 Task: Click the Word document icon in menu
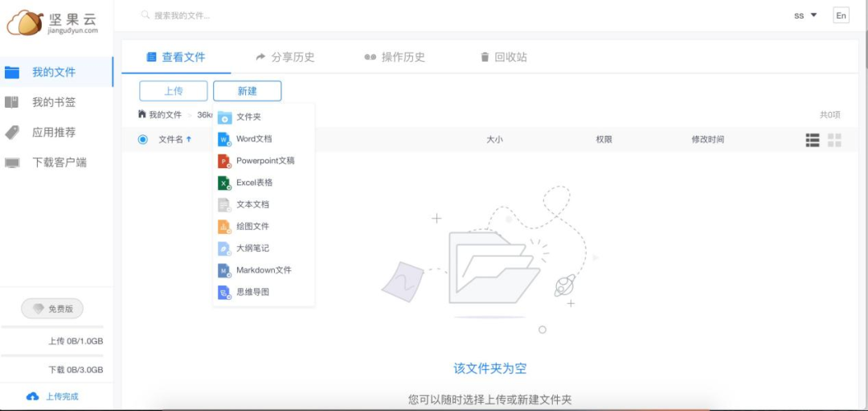click(x=225, y=139)
